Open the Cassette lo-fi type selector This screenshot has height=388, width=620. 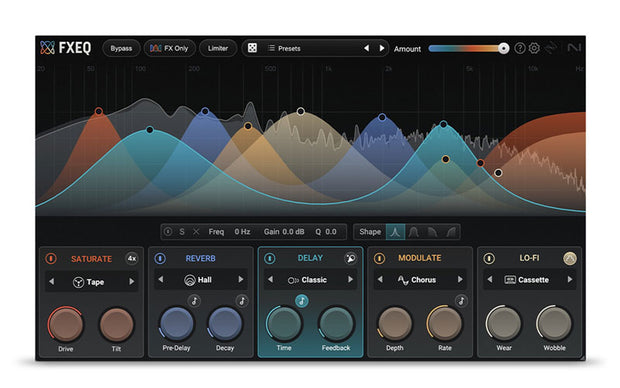coord(527,280)
